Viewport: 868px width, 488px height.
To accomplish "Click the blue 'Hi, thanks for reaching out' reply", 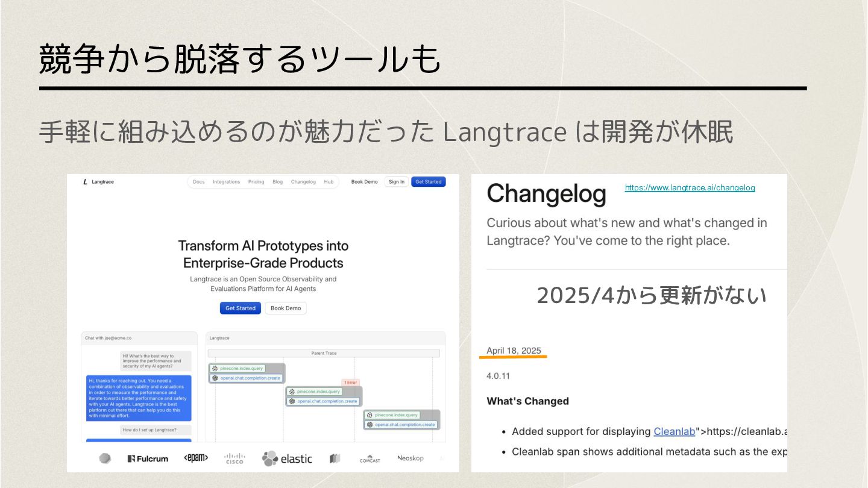I will [x=139, y=398].
